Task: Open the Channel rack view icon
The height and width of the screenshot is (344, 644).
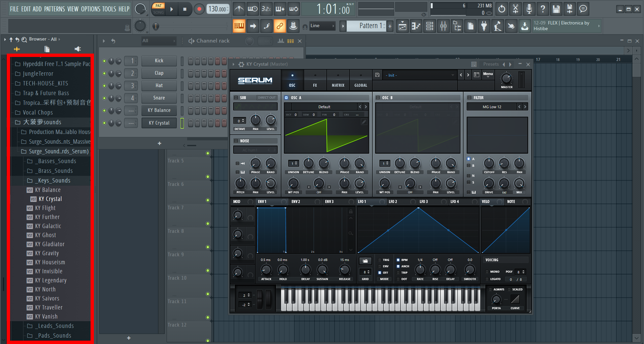Action: [430, 26]
